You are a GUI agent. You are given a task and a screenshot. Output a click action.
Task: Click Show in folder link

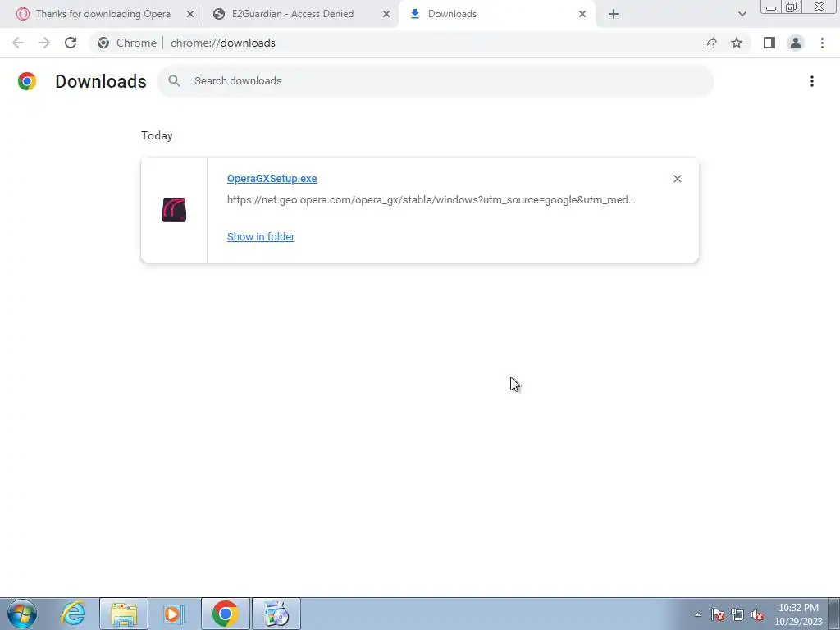(x=261, y=236)
